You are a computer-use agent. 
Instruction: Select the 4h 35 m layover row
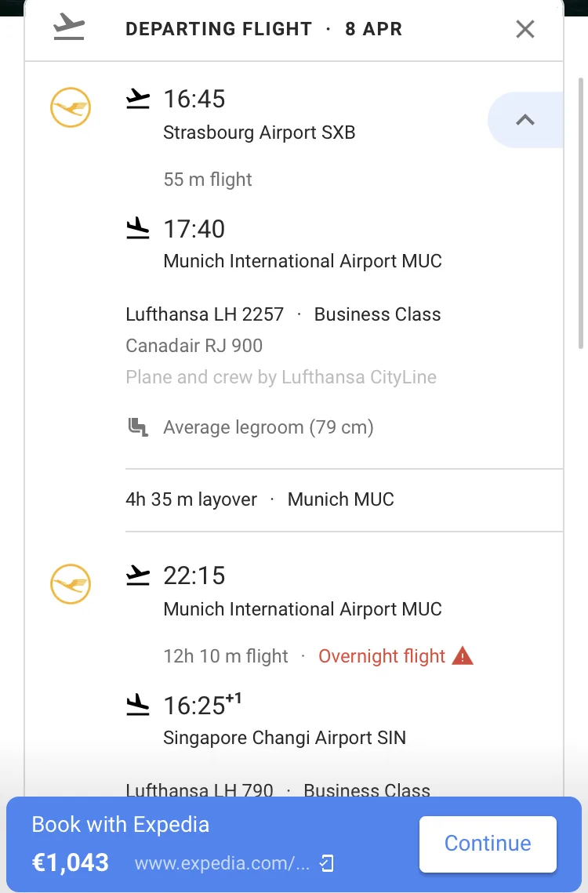[344, 499]
